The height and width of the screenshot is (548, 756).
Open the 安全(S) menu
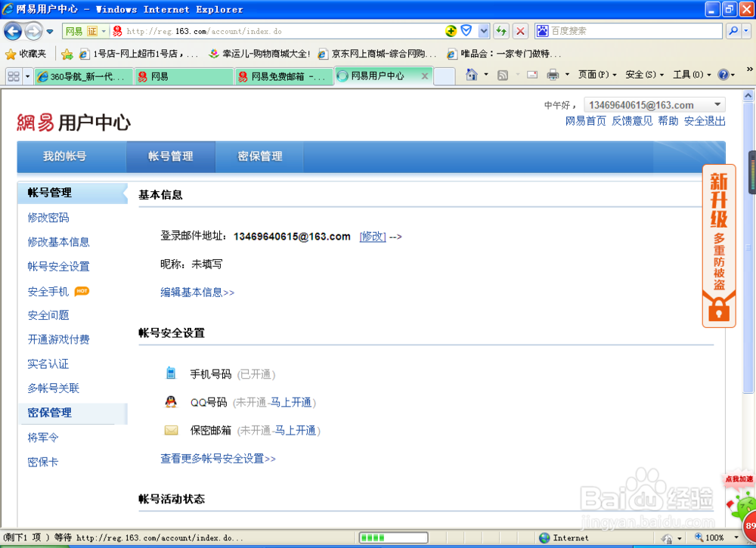tap(645, 75)
